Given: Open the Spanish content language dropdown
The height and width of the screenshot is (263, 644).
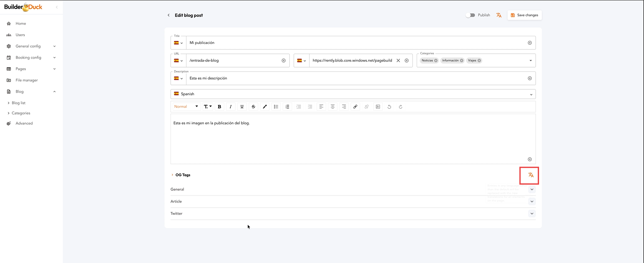Looking at the screenshot, I should point(353,94).
